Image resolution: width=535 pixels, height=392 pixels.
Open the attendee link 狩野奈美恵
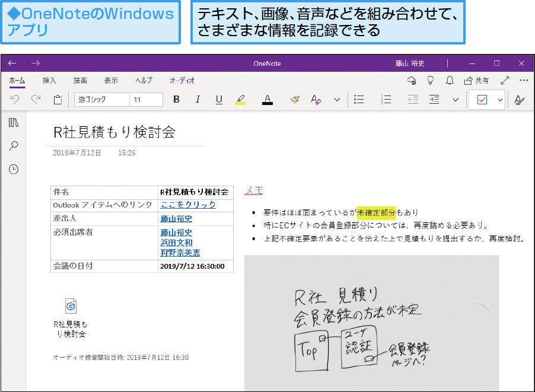(180, 253)
